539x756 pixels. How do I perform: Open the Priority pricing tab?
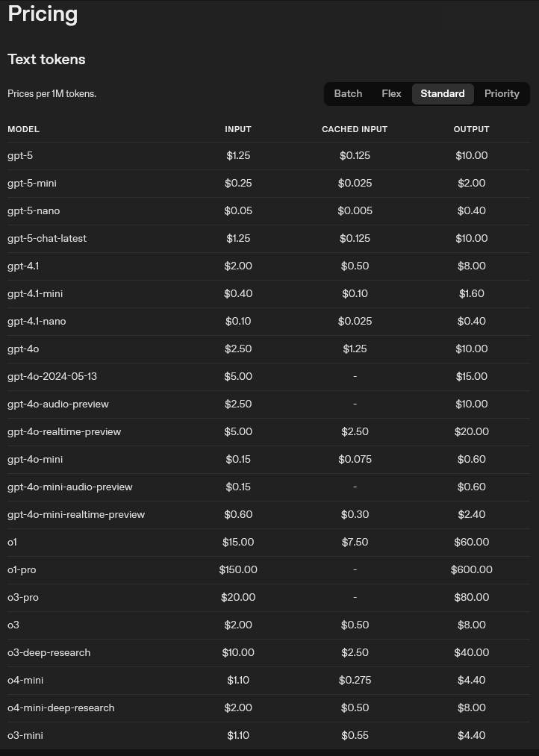[502, 93]
